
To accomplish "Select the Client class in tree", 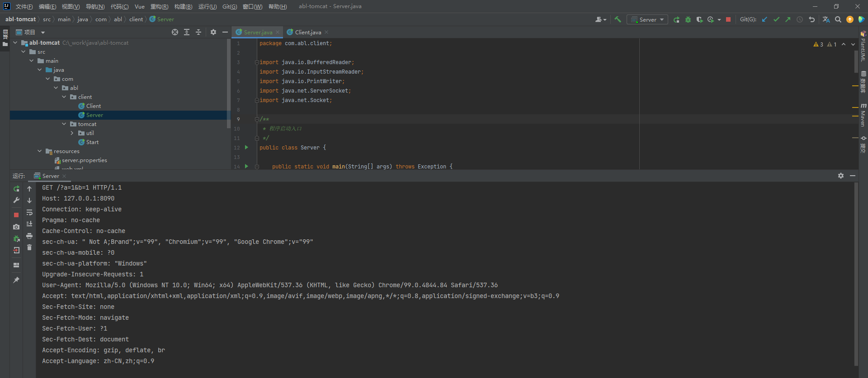I will pos(94,106).
